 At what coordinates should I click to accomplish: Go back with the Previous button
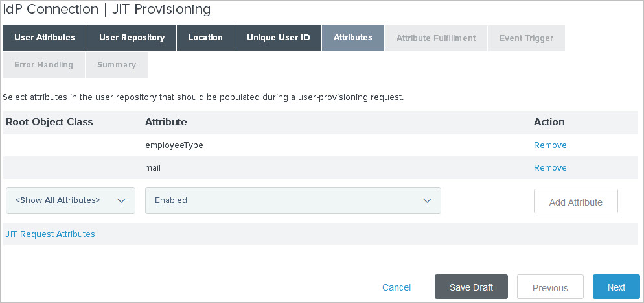550,287
